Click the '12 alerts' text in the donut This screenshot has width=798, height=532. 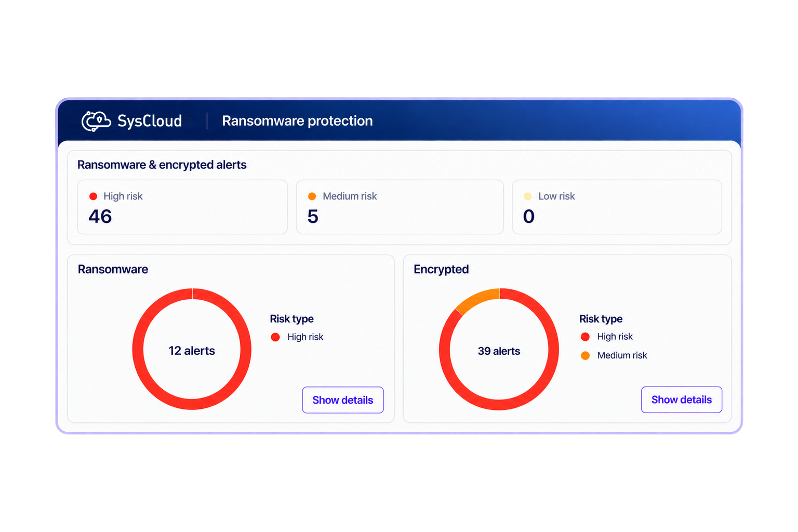click(192, 351)
